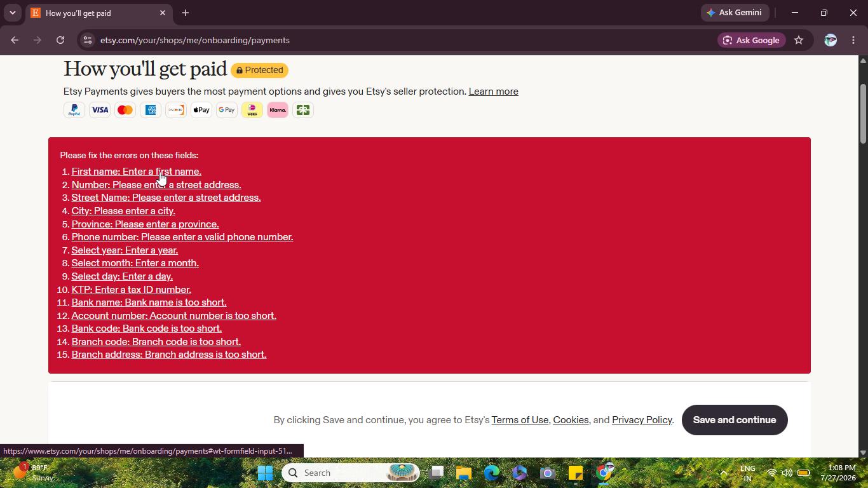Show hidden system tray icons

click(723, 473)
